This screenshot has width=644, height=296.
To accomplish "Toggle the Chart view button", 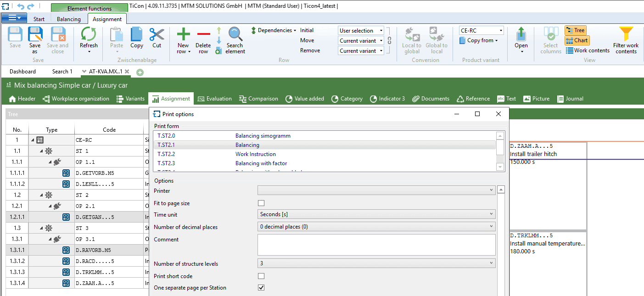I will point(577,40).
